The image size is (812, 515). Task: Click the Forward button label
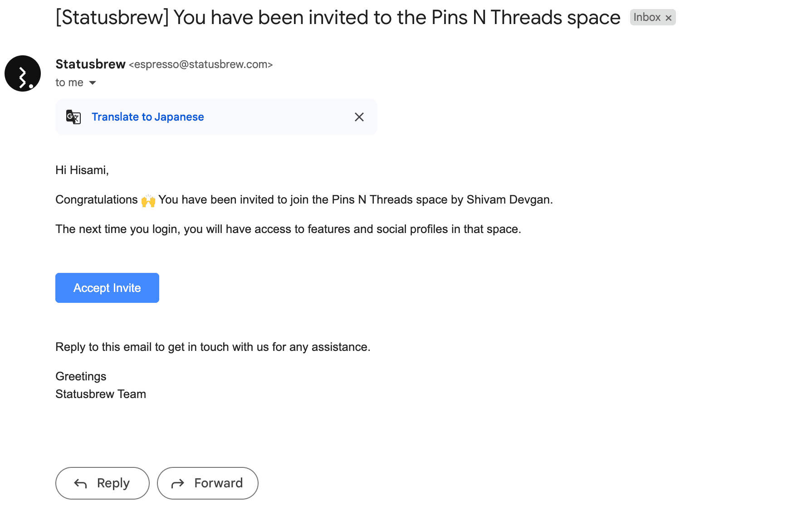[218, 483]
